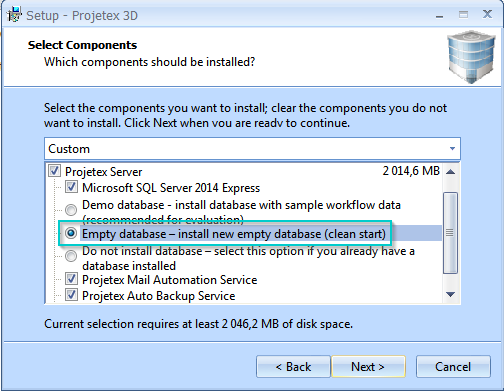Uncheck Microsoft SQL Server 2014 Express
The width and height of the screenshot is (504, 392).
[71, 187]
